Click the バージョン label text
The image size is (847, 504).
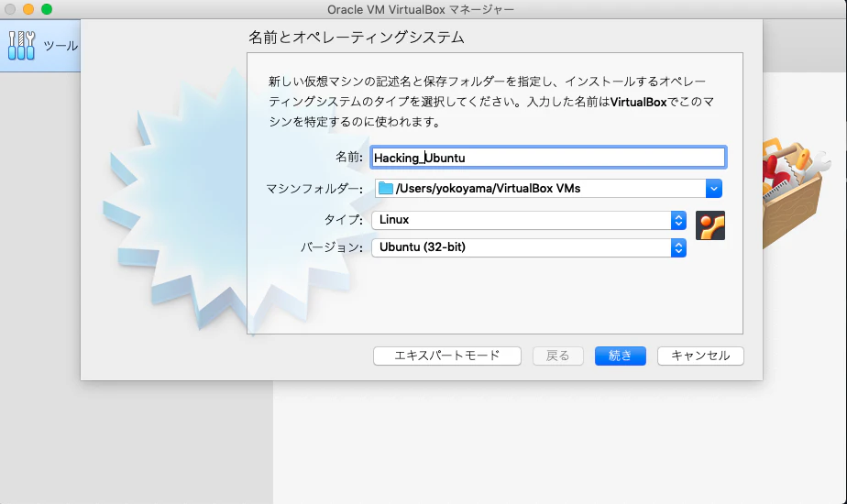point(332,247)
